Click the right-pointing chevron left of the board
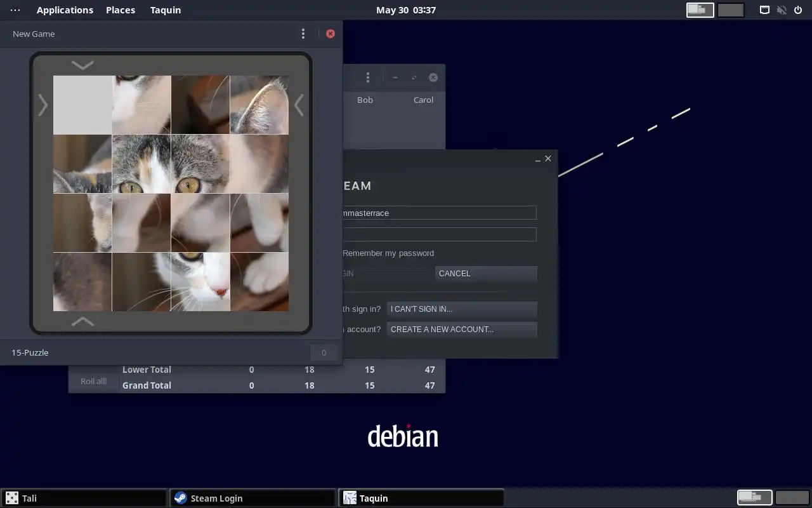 point(43,105)
